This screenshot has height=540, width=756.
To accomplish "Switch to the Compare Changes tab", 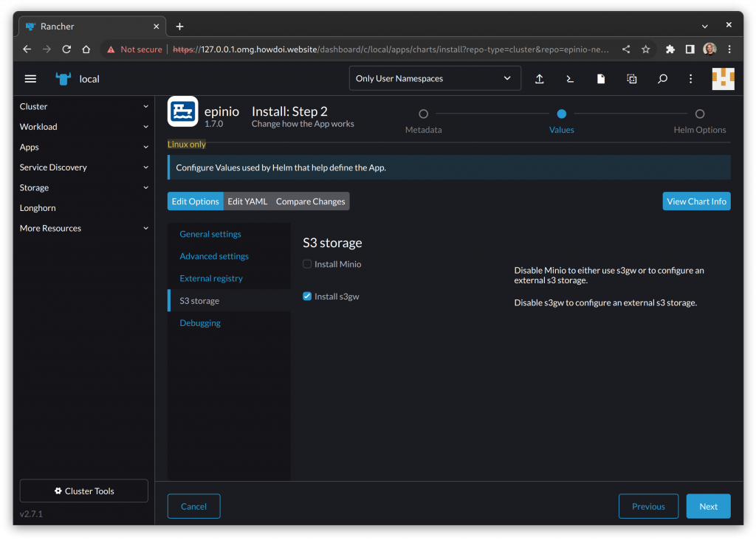I will pos(310,201).
